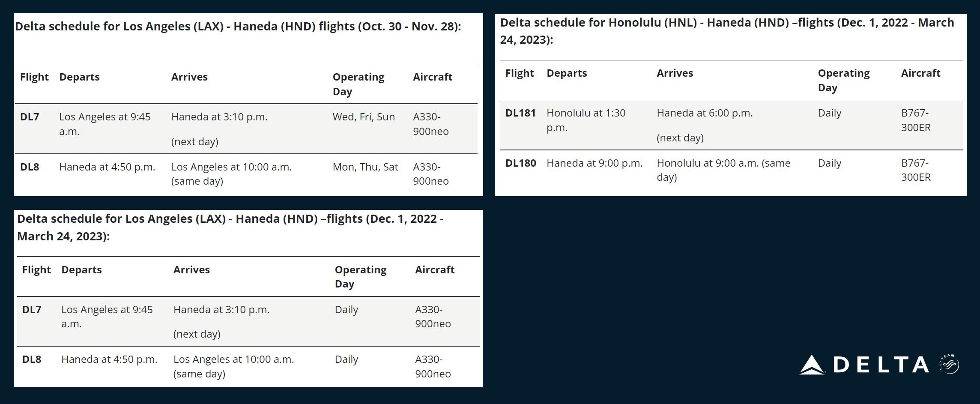This screenshot has width=980, height=404.
Task: Click the Aircraft column header in Honolulu table
Action: coord(920,73)
